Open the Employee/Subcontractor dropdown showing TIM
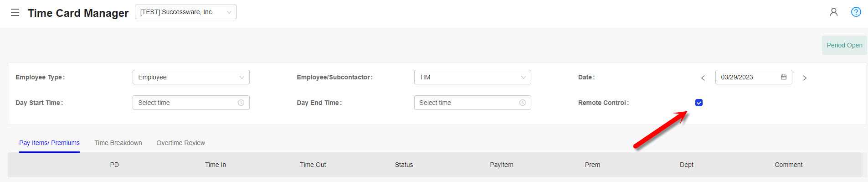868x182 pixels. pos(473,77)
